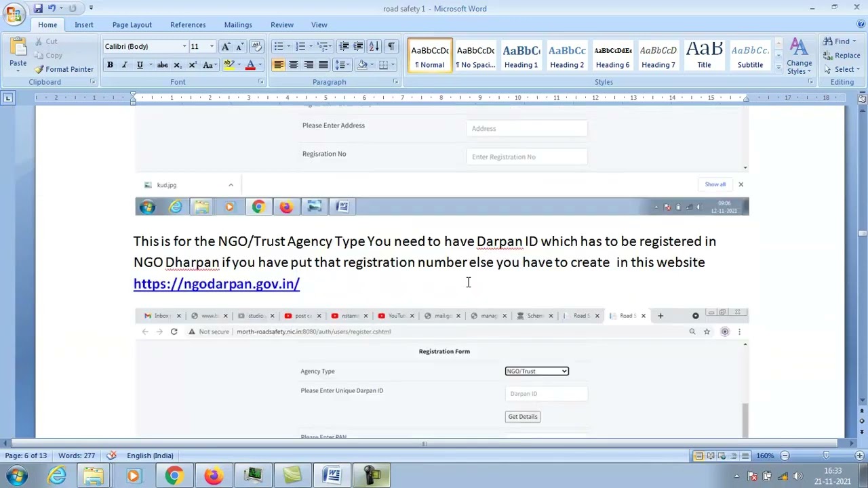868x488 pixels.
Task: Open the font name dropdown
Action: [184, 47]
